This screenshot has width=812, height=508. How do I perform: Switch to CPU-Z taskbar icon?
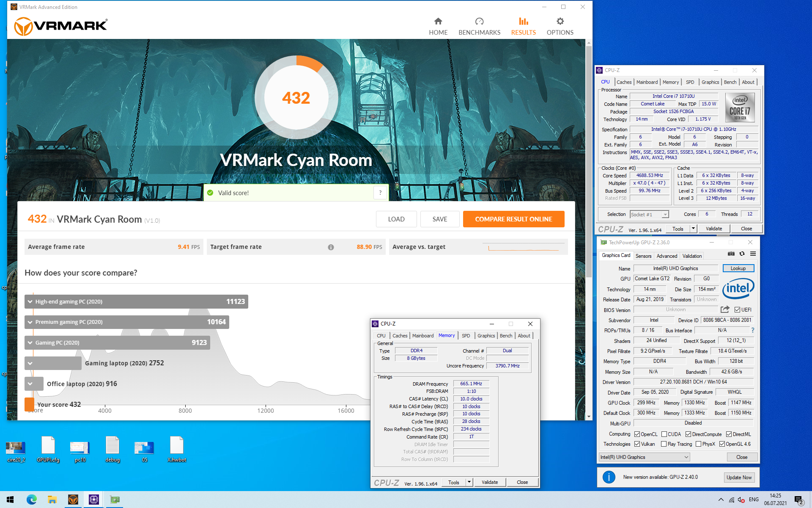pyautogui.click(x=93, y=500)
